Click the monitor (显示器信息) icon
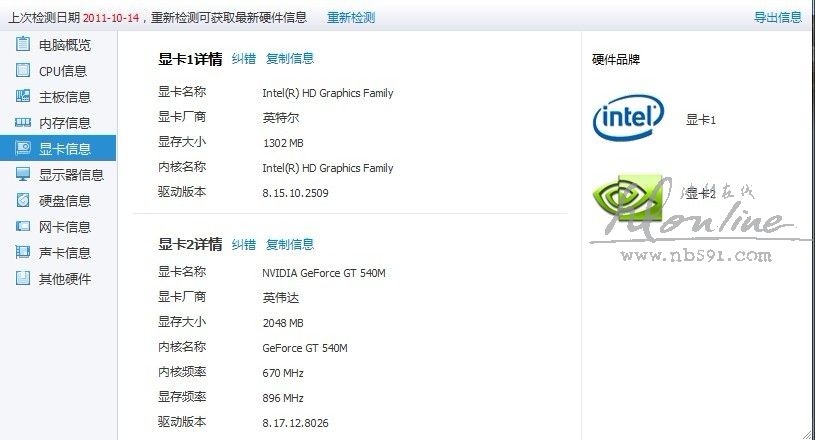 (x=23, y=174)
